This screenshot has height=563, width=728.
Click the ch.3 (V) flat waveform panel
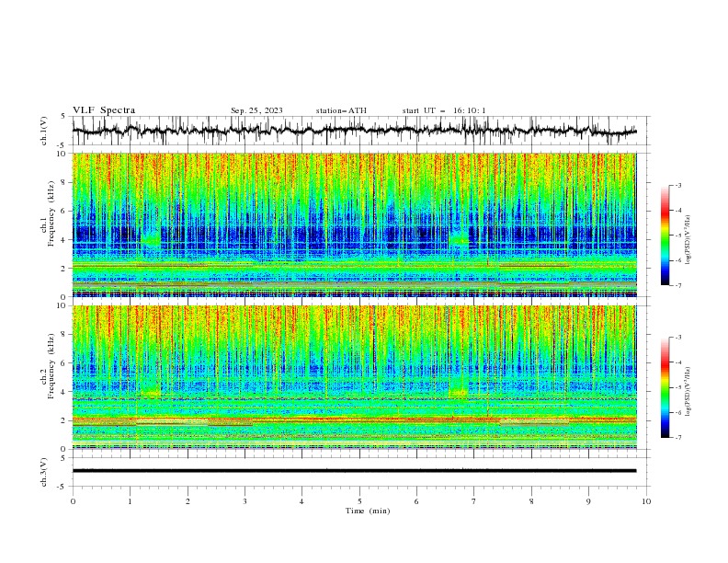point(360,472)
